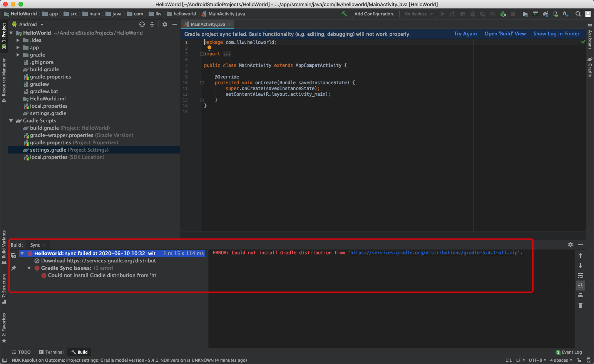Open the Build tab at bottom
Image resolution: width=594 pixels, height=364 pixels.
(79, 352)
